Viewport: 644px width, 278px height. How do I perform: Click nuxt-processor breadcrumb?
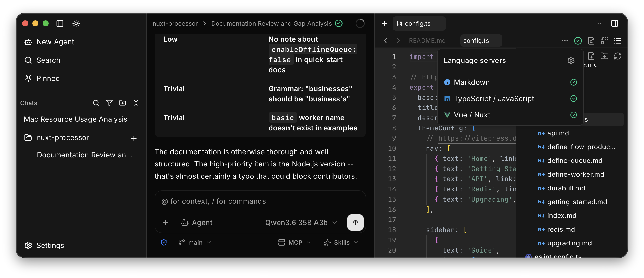click(x=175, y=23)
